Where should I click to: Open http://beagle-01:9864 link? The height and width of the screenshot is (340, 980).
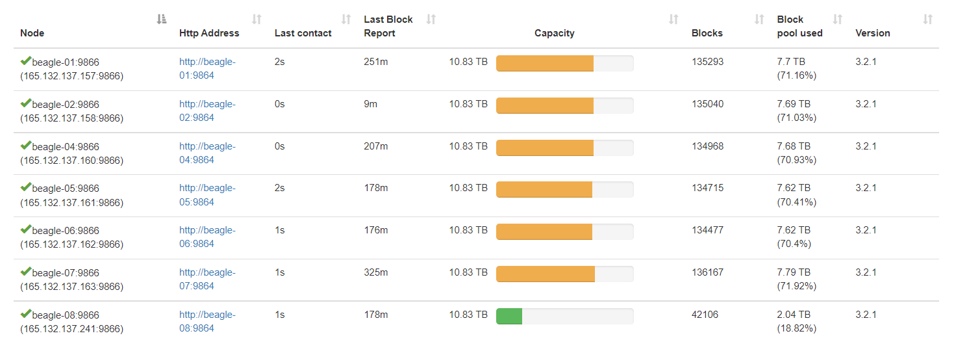pos(207,69)
